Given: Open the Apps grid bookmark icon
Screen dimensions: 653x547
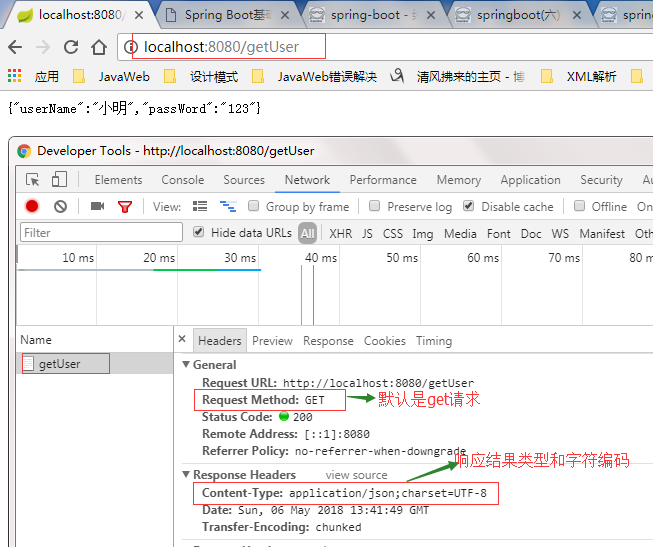Looking at the screenshot, I should pyautogui.click(x=15, y=76).
